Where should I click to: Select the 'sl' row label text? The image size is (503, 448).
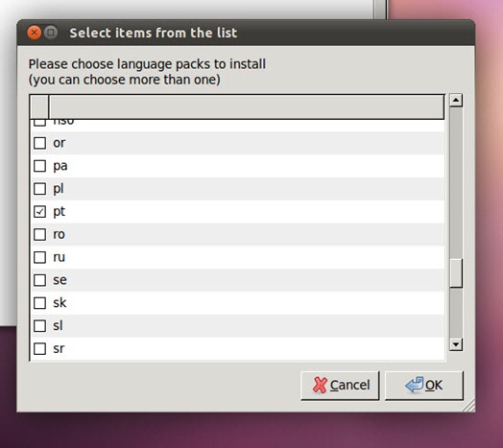(58, 325)
